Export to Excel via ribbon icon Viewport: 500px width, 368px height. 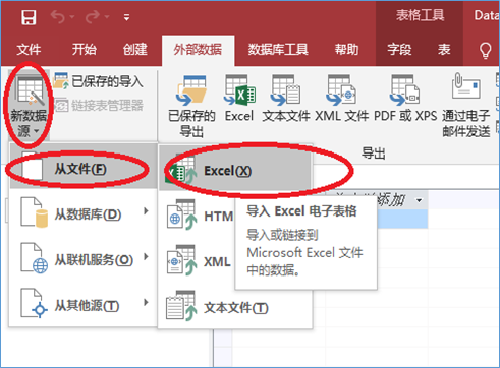(x=240, y=98)
